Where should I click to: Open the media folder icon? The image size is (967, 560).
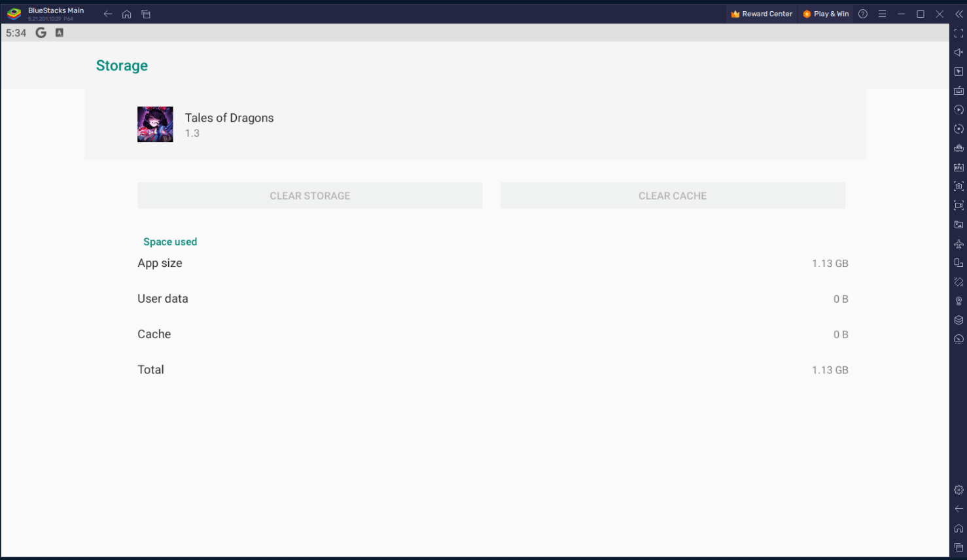(x=958, y=224)
